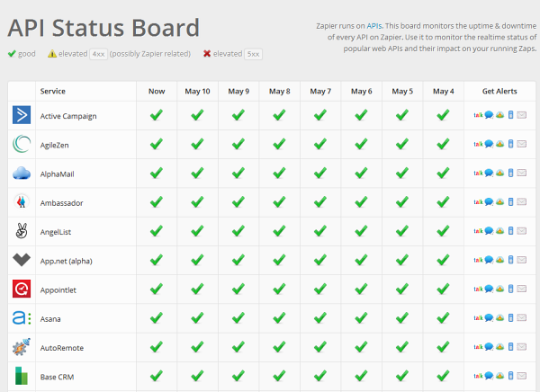Click the May 7 status checkmark for AngelList
The image size is (540, 392).
point(320,231)
